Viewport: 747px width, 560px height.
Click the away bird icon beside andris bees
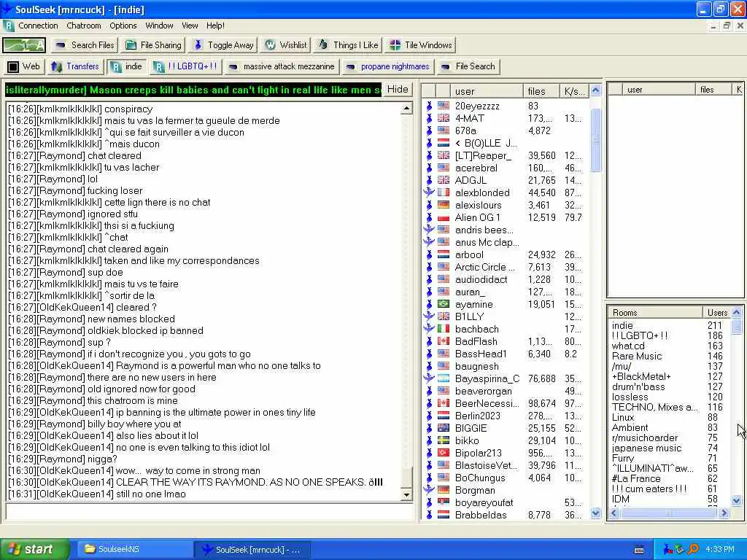[x=429, y=230]
